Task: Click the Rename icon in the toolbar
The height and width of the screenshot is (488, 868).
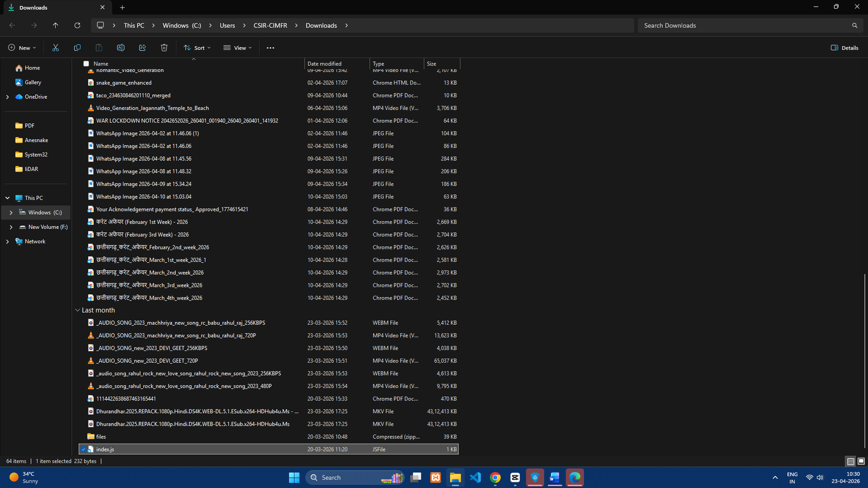Action: (x=120, y=48)
